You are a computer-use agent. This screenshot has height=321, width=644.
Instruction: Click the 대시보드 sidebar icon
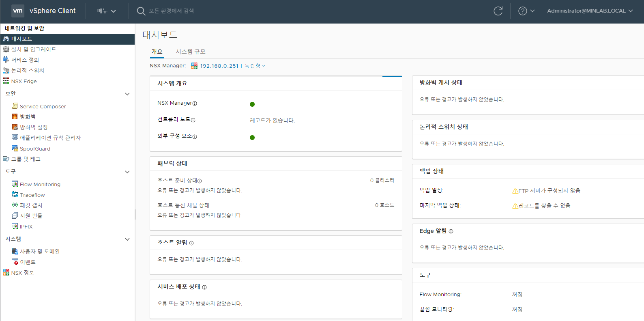[6, 39]
